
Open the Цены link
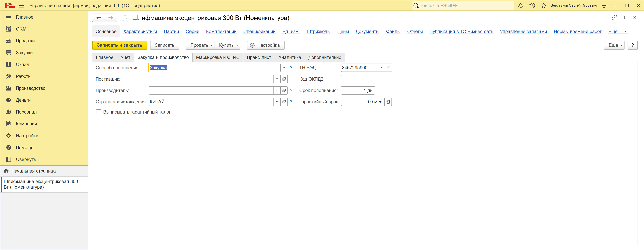pos(343,32)
